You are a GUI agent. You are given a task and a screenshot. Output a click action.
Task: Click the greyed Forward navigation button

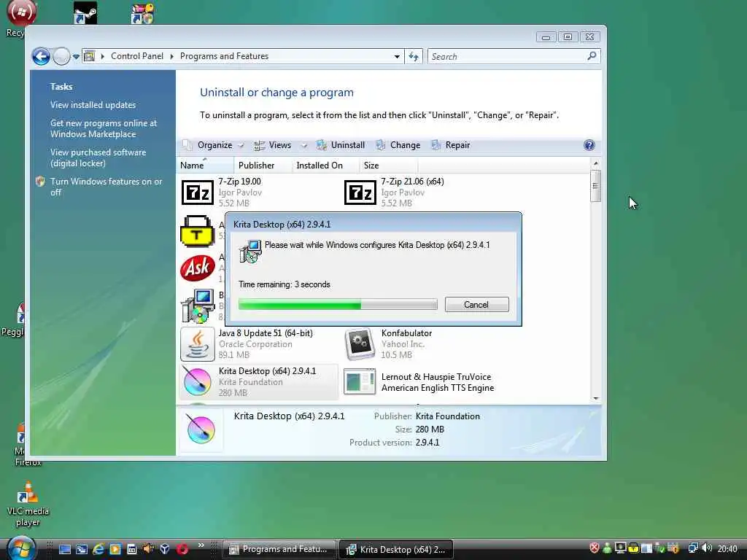(61, 57)
